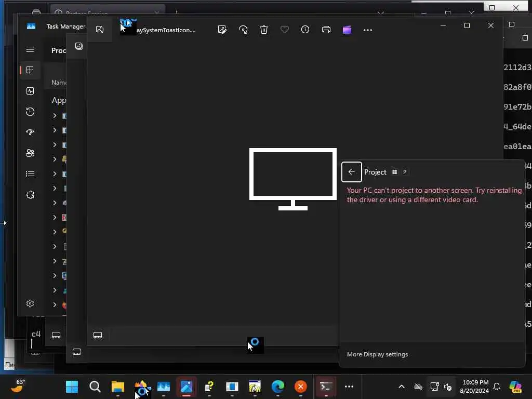Open taskbar Search
The height and width of the screenshot is (399, 532).
95,387
